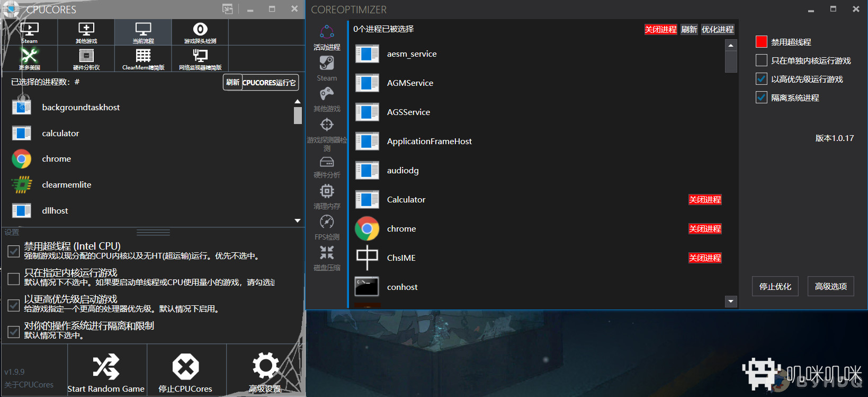The image size is (868, 397).
Task: Toggle 只在指定内核运行游戏 checkbox
Action: (14, 278)
